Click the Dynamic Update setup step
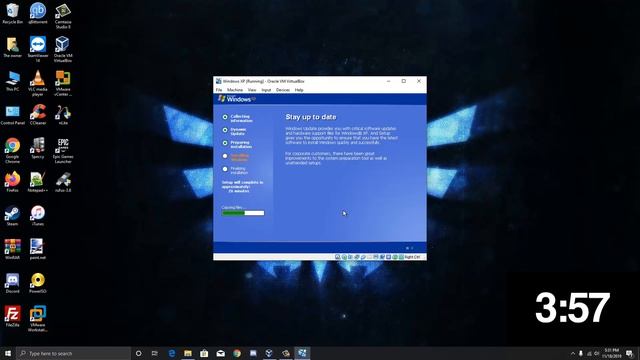Screen dimensions: 640x360 click(234, 131)
